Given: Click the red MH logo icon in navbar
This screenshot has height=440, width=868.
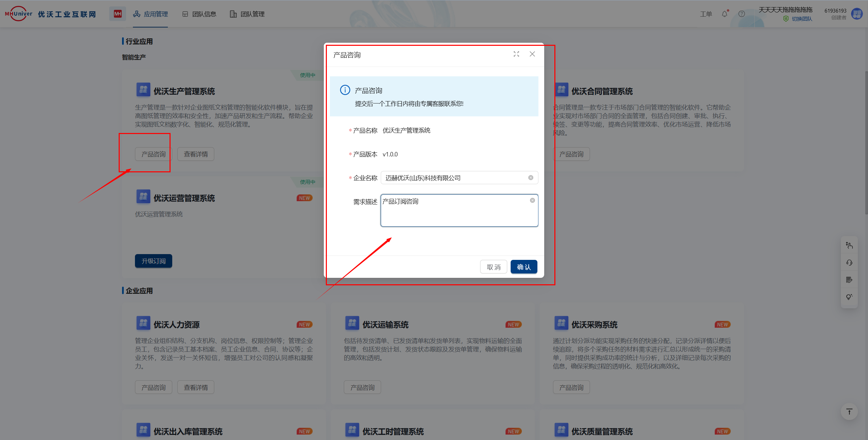Looking at the screenshot, I should 118,14.
